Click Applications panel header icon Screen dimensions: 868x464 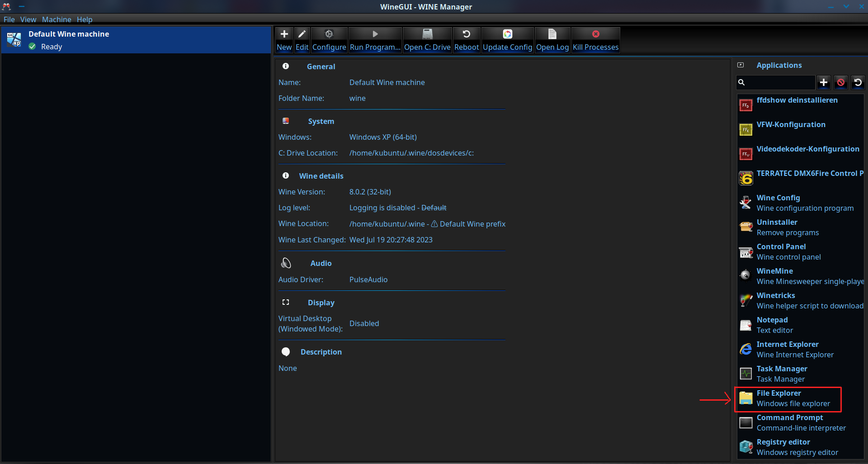741,65
